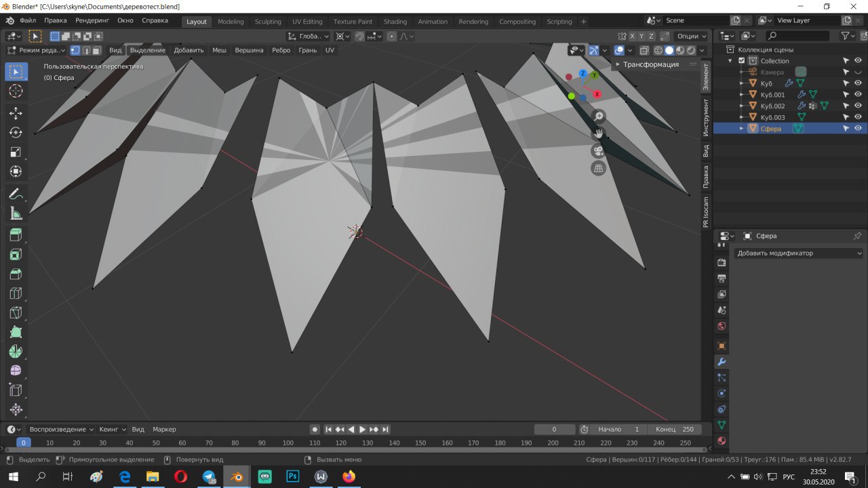Select the Spin tool
This screenshot has height=488, width=868.
[x=16, y=352]
